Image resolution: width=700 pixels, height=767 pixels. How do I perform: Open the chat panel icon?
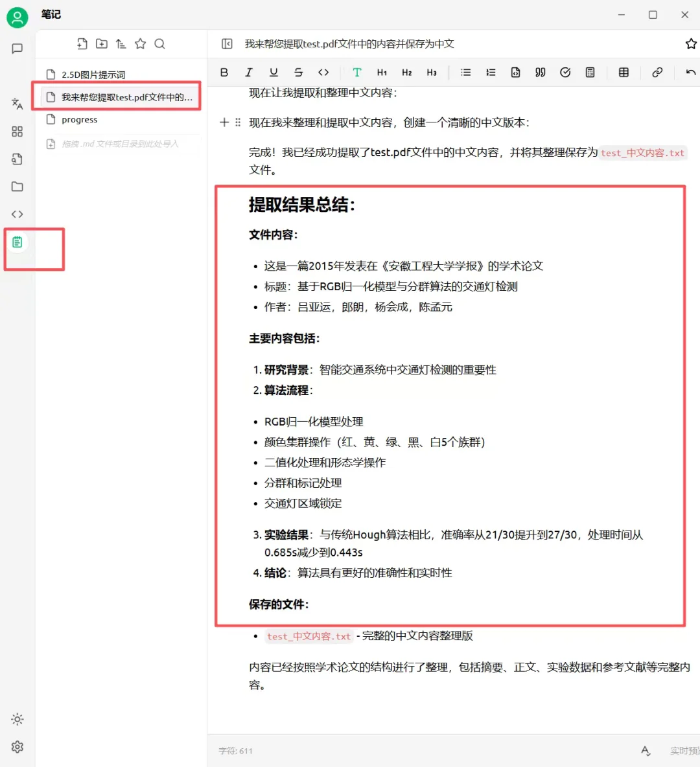(x=17, y=49)
